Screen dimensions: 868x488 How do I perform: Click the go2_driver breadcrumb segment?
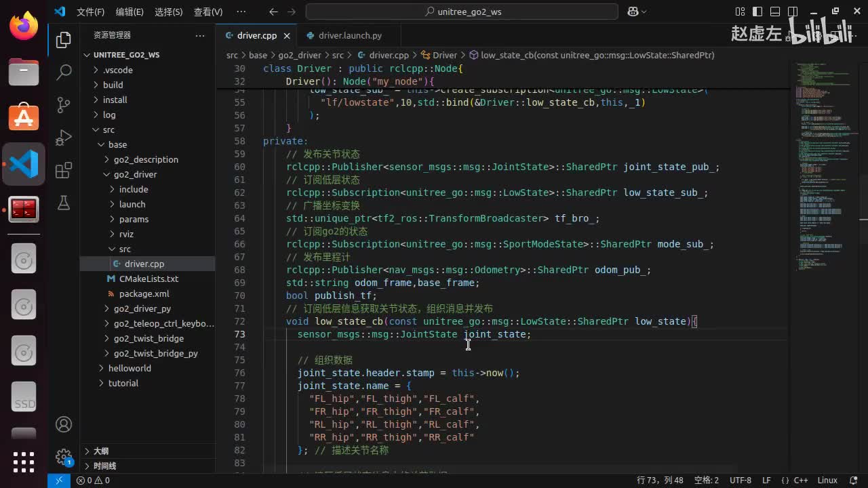point(300,56)
